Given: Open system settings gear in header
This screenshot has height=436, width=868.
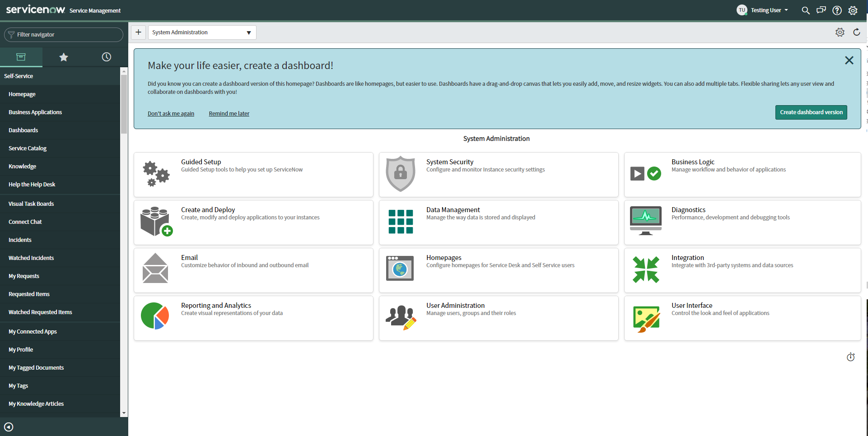Looking at the screenshot, I should 853,10.
